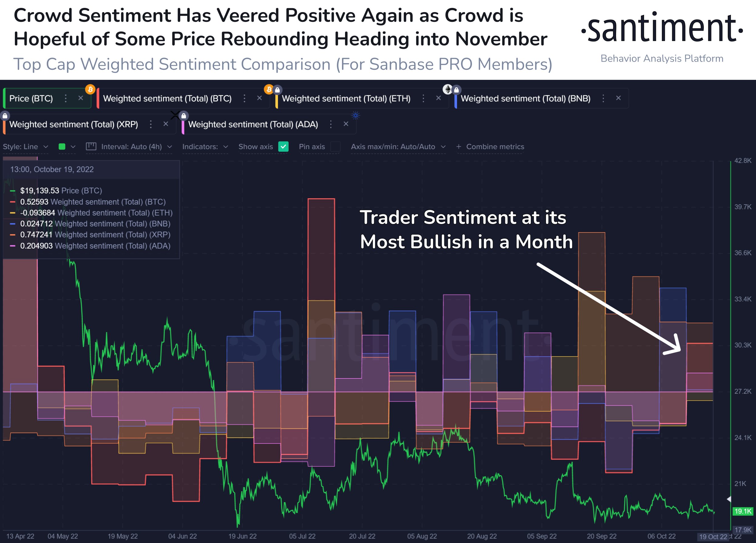Toggle the Show axis checkbox
This screenshot has height=543, width=756.
[x=285, y=146]
